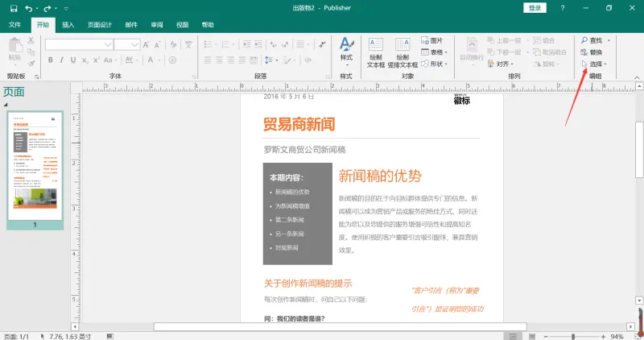Open the 文件 menu tab
644x340 pixels.
[x=14, y=25]
